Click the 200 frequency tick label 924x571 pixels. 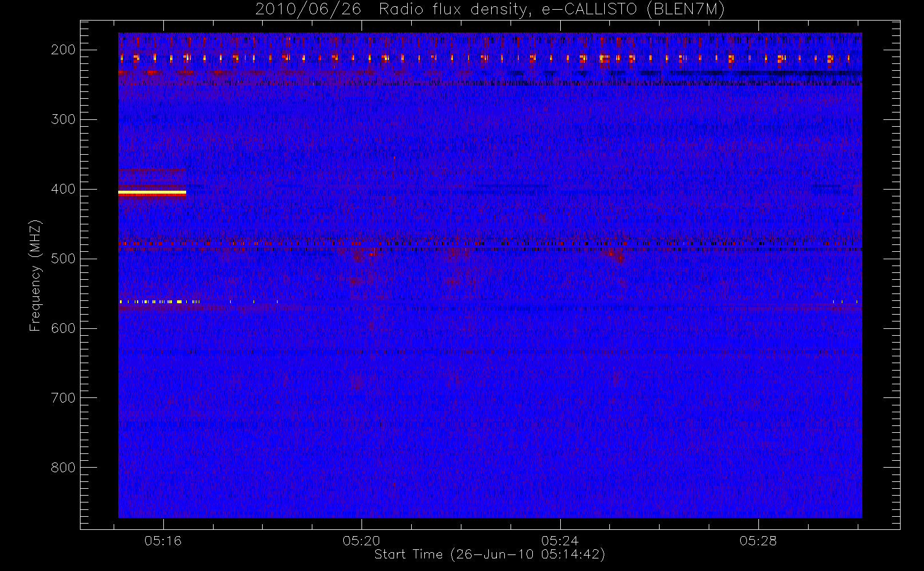click(63, 50)
